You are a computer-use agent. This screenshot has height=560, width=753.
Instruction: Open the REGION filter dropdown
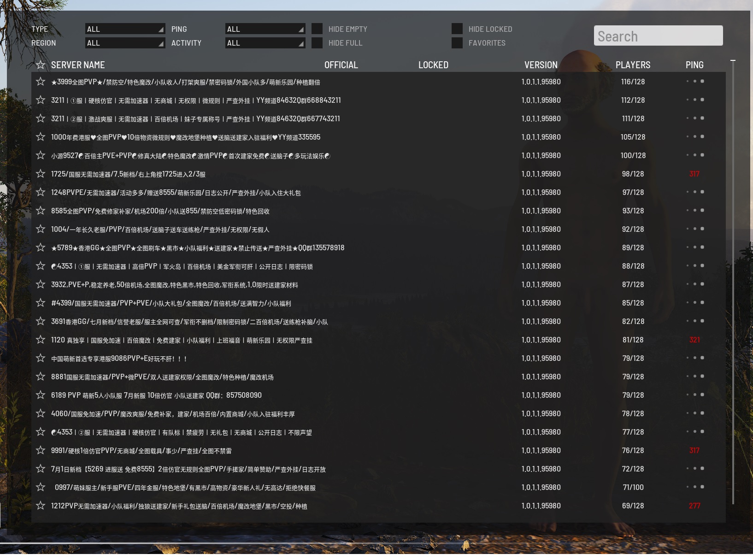click(x=125, y=43)
